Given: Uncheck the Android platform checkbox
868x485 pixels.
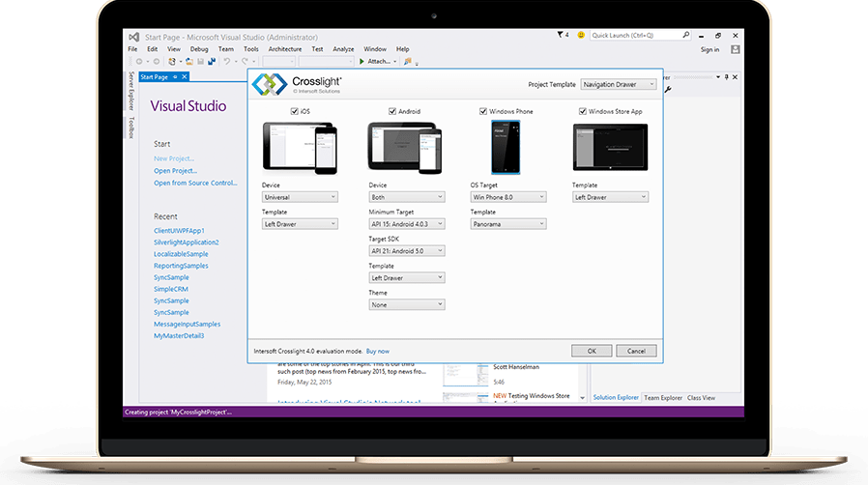Looking at the screenshot, I should coord(392,111).
